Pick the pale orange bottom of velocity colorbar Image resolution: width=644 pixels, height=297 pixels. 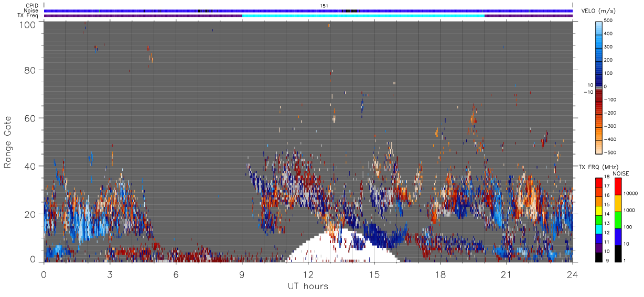click(x=599, y=147)
